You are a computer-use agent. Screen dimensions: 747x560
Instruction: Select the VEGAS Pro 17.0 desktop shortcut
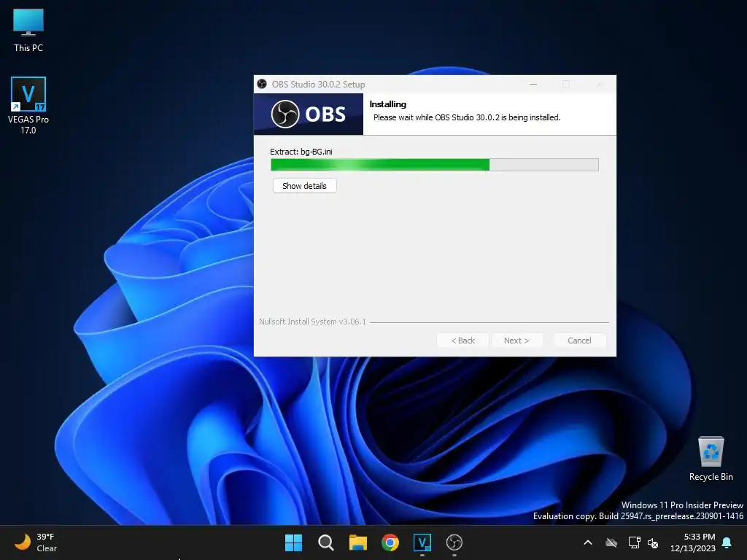pos(28,106)
